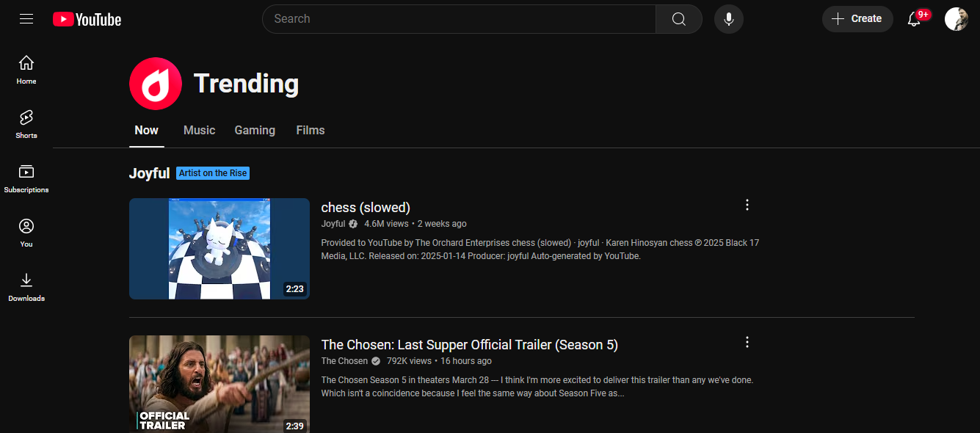
Task: Click the Joyful section heading
Action: (150, 174)
